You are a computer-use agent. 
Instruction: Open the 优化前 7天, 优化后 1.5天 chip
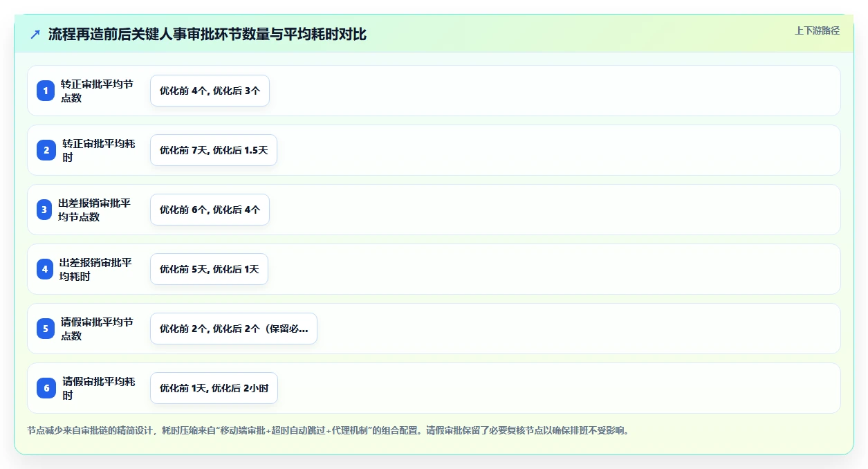[x=214, y=150]
